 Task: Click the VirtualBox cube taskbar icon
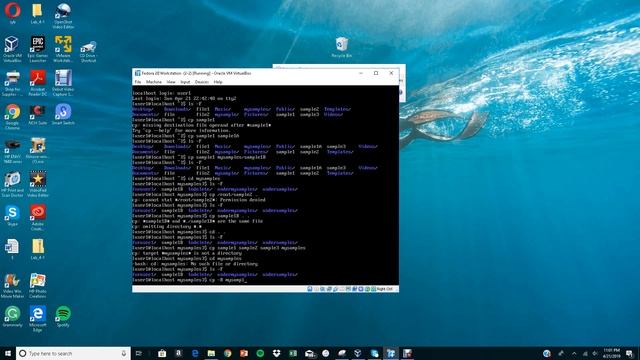click(x=358, y=353)
